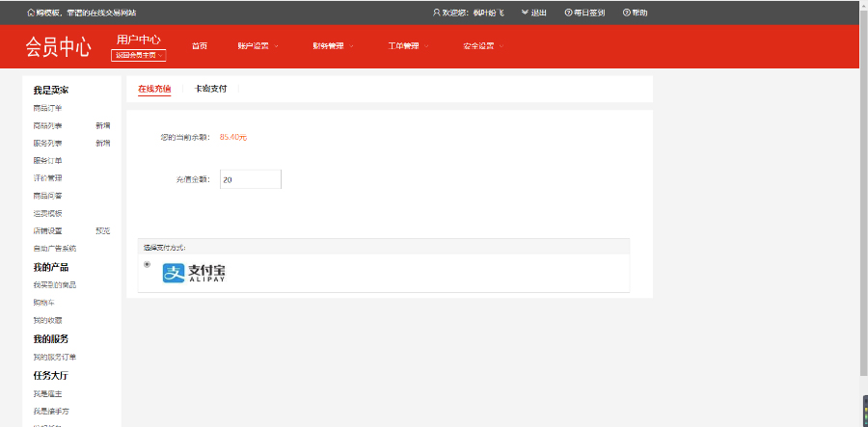Open 商品订单 in the sidebar
The width and height of the screenshot is (868, 427).
(x=47, y=108)
